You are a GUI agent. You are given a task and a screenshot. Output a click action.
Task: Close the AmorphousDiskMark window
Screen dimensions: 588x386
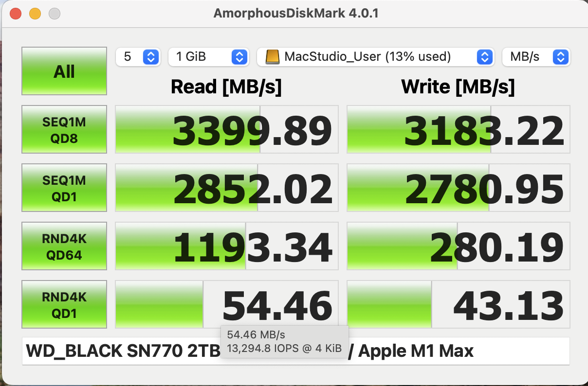coord(16,13)
